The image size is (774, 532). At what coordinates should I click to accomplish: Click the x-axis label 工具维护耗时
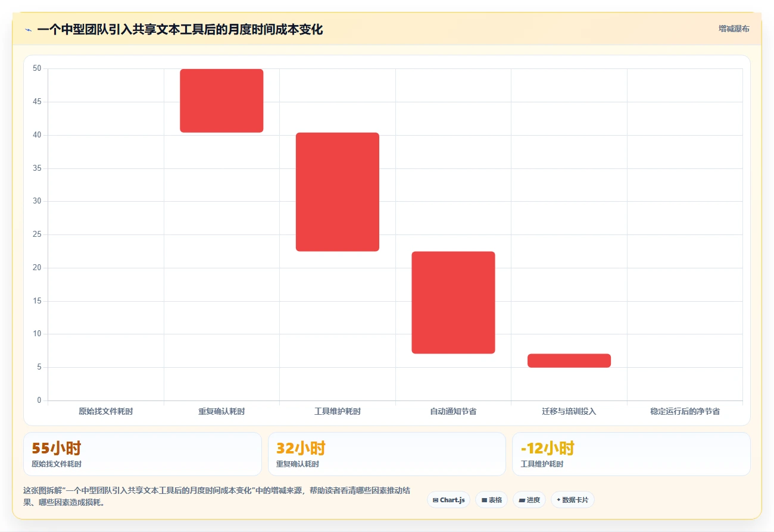pyautogui.click(x=338, y=411)
